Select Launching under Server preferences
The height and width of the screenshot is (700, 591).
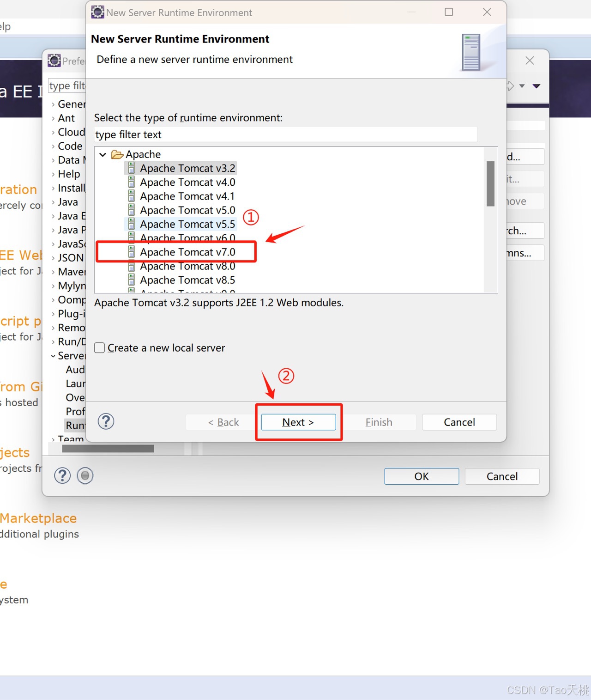tap(75, 383)
